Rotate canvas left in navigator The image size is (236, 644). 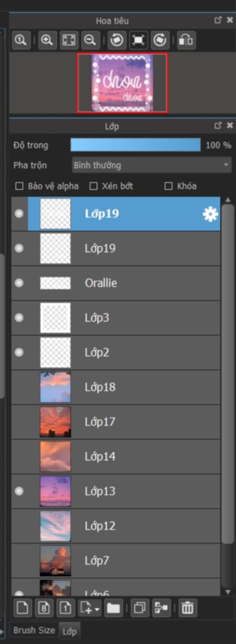click(x=116, y=40)
